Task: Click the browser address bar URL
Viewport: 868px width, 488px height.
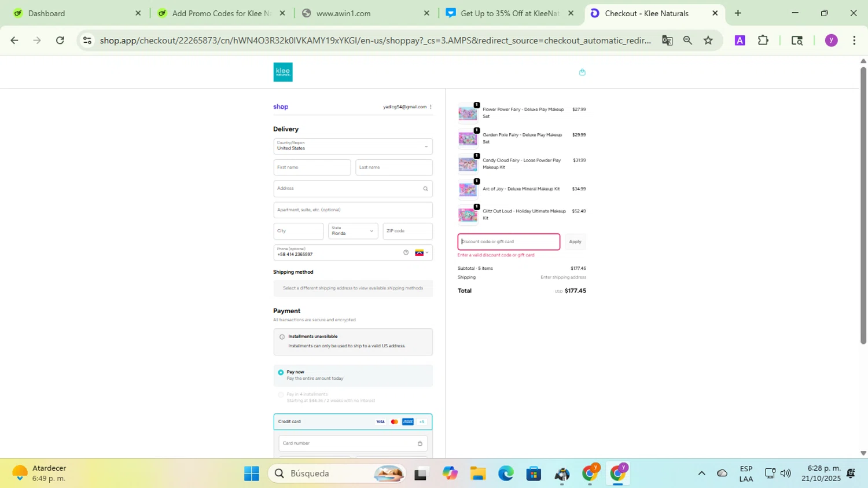Action: pyautogui.click(x=375, y=41)
